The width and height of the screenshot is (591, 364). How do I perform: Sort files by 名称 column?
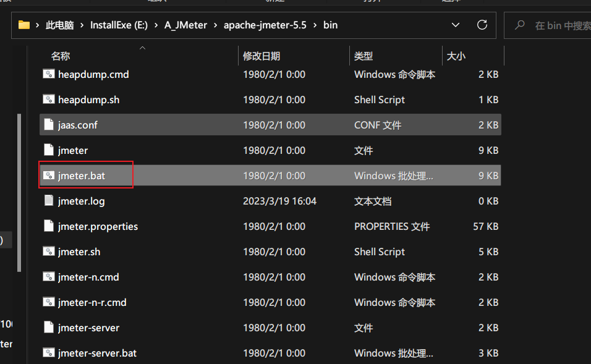pos(61,56)
